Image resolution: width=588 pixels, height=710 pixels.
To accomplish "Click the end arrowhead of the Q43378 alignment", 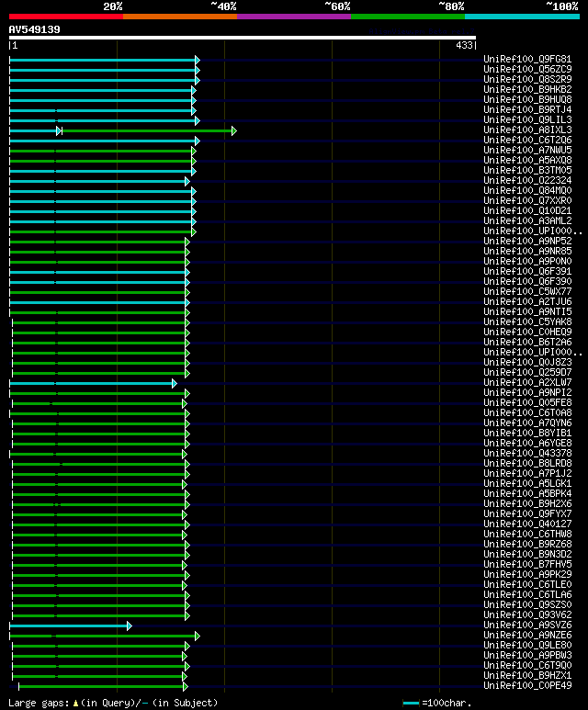I will [x=185, y=454].
